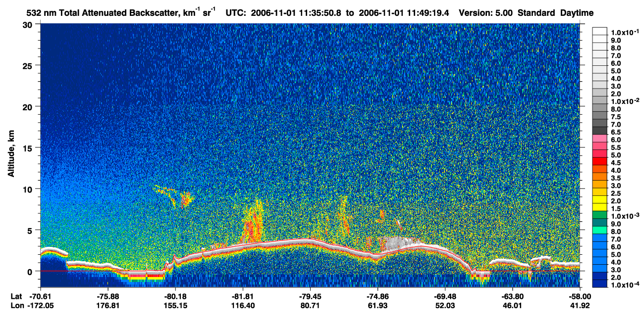The width and height of the screenshot is (644, 330).
Task: Click the longitude value 155.15
Action: (x=175, y=306)
